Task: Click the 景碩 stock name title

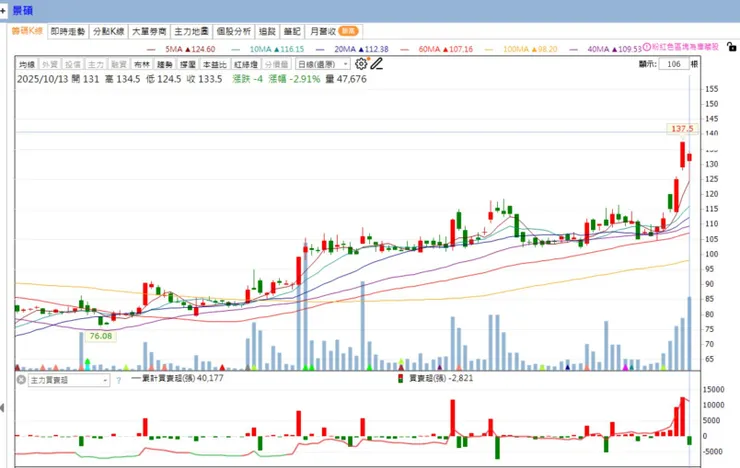Action: point(22,10)
